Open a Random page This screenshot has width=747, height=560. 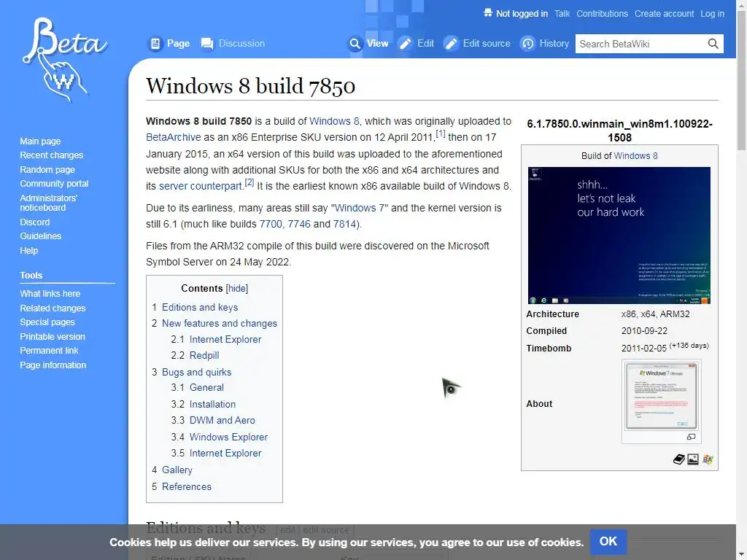pyautogui.click(x=47, y=169)
